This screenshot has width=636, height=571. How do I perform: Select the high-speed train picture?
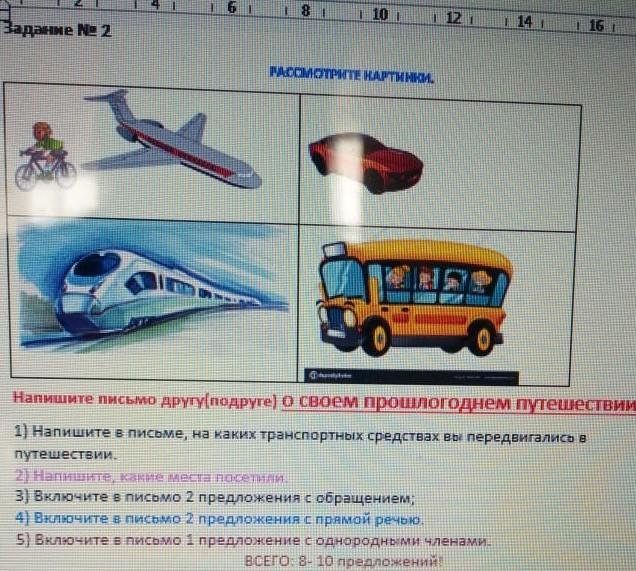pos(152,289)
